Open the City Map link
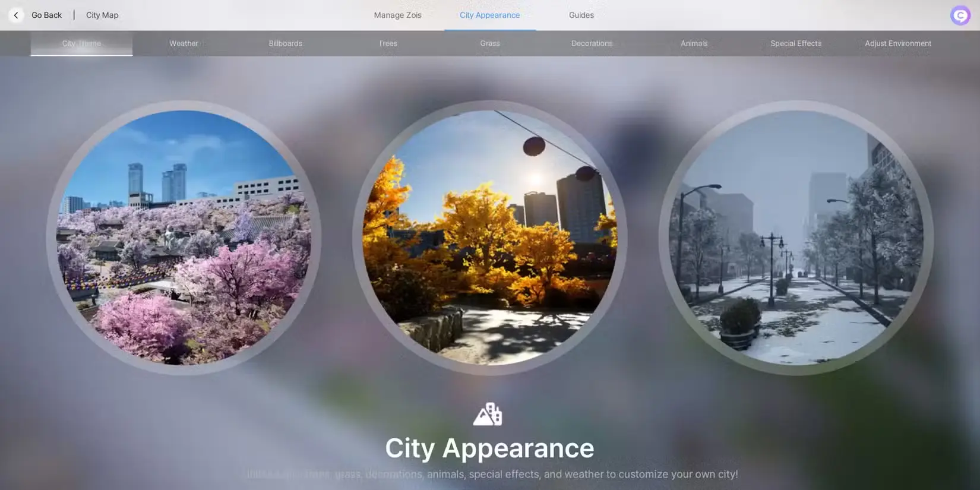The width and height of the screenshot is (980, 490). 102,15
